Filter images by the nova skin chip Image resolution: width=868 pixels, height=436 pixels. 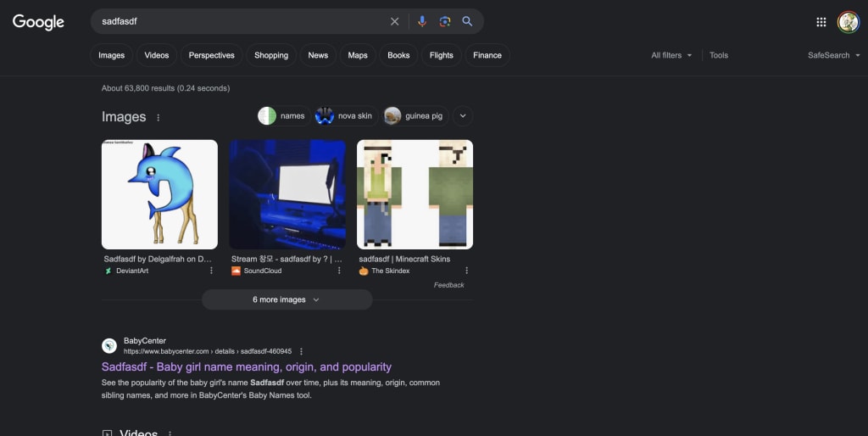[x=346, y=116]
